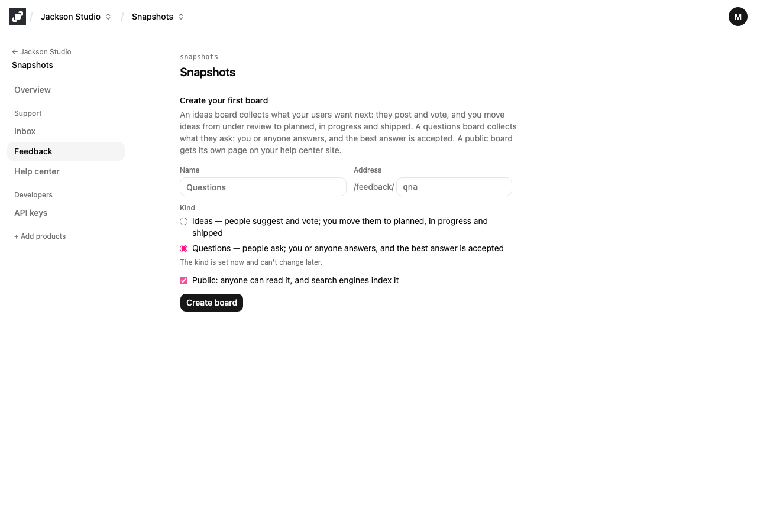Click the Add products link
Screen dimensions: 757x532
pos(40,236)
